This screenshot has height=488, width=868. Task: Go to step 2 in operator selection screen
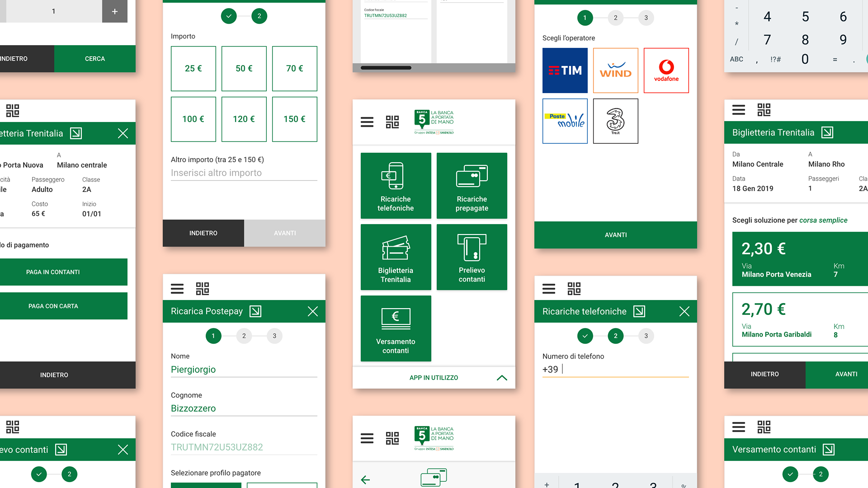click(x=615, y=18)
